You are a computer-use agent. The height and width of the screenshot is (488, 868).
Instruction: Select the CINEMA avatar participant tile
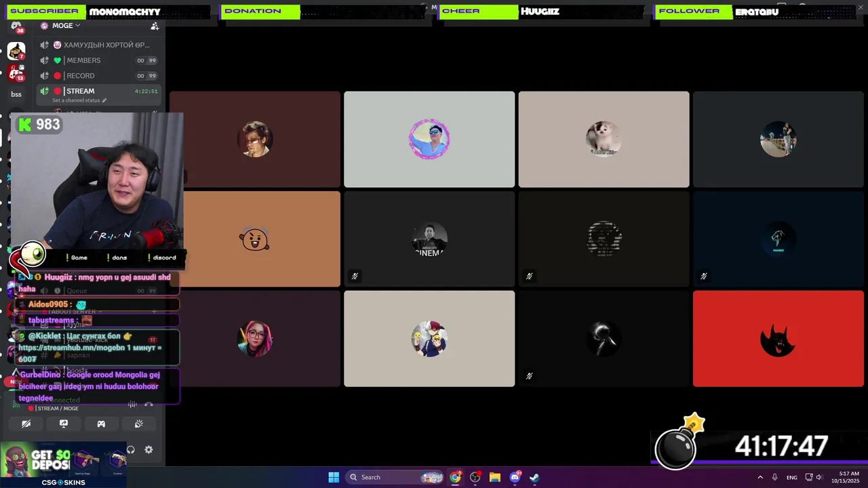pos(429,239)
